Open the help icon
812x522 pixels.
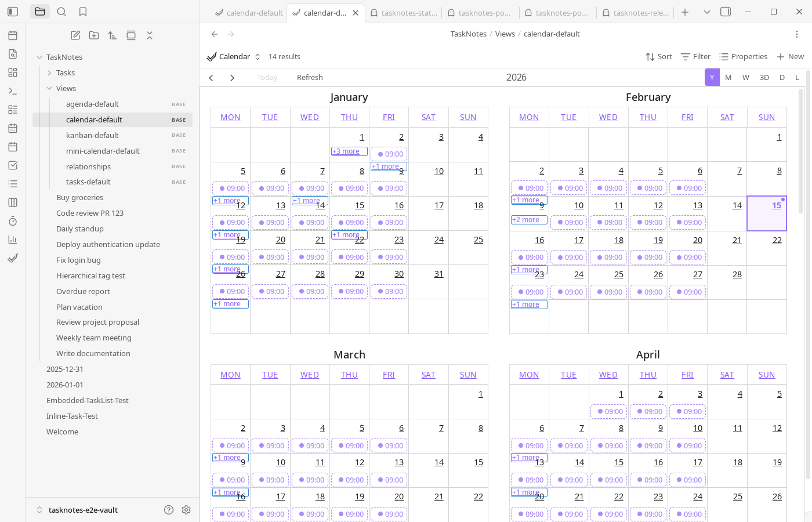(169, 510)
